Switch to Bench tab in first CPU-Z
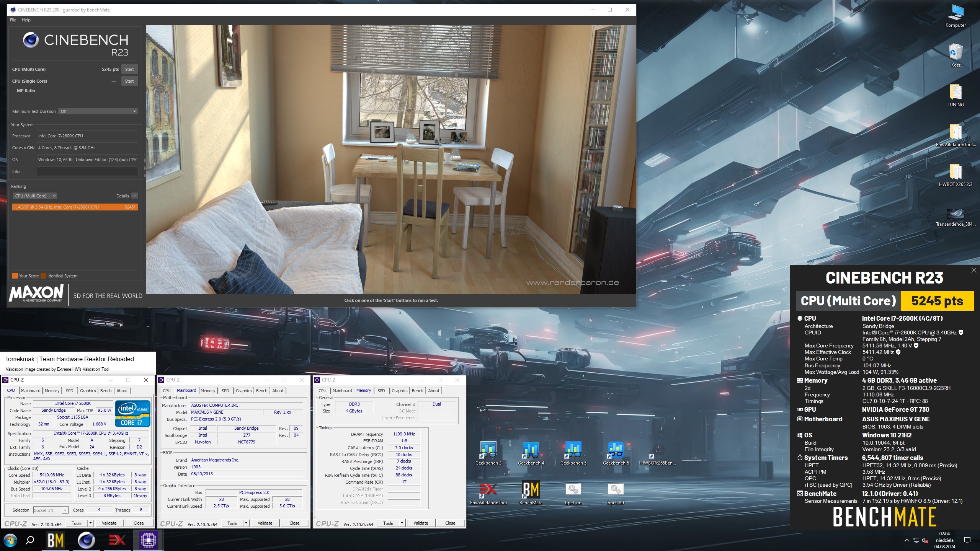 click(106, 391)
